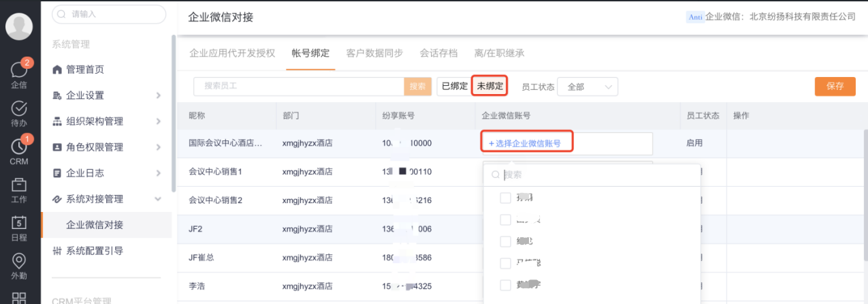Select row 国际会议中心酒店… nickname
This screenshot has width=868, height=304.
pyautogui.click(x=225, y=144)
